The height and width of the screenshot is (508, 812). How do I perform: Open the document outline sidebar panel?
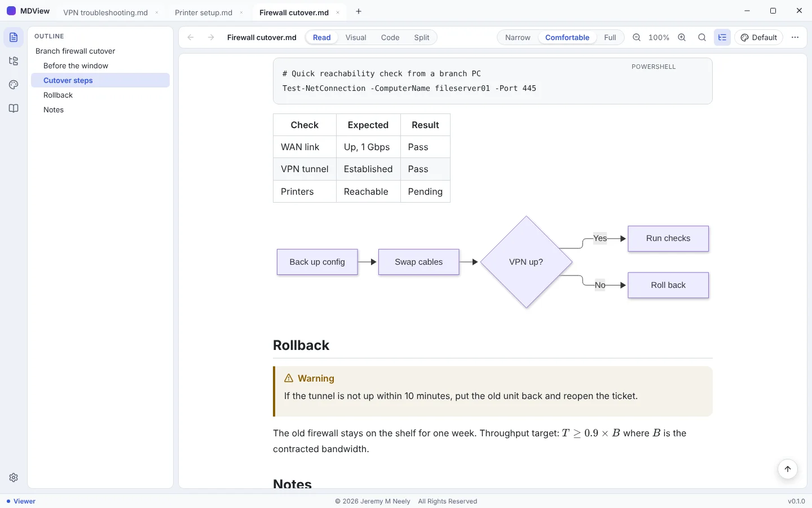click(x=14, y=38)
